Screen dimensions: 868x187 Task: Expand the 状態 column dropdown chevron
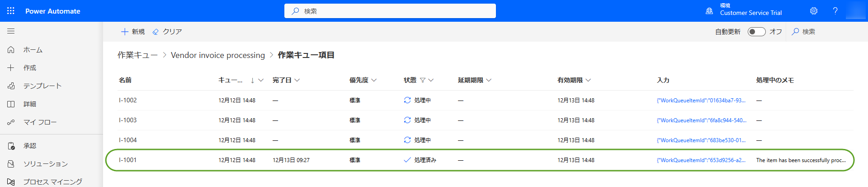tap(431, 80)
